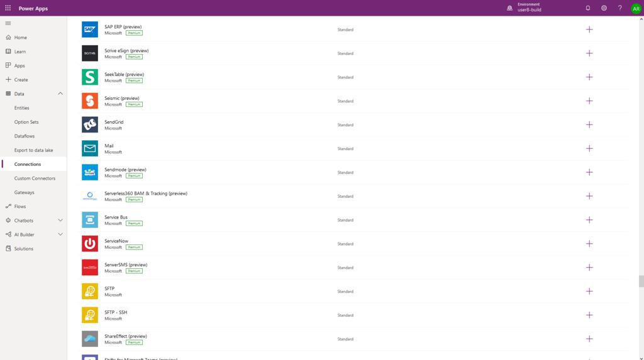Add Mail connection with plus
The image size is (644, 360).
pos(589,149)
